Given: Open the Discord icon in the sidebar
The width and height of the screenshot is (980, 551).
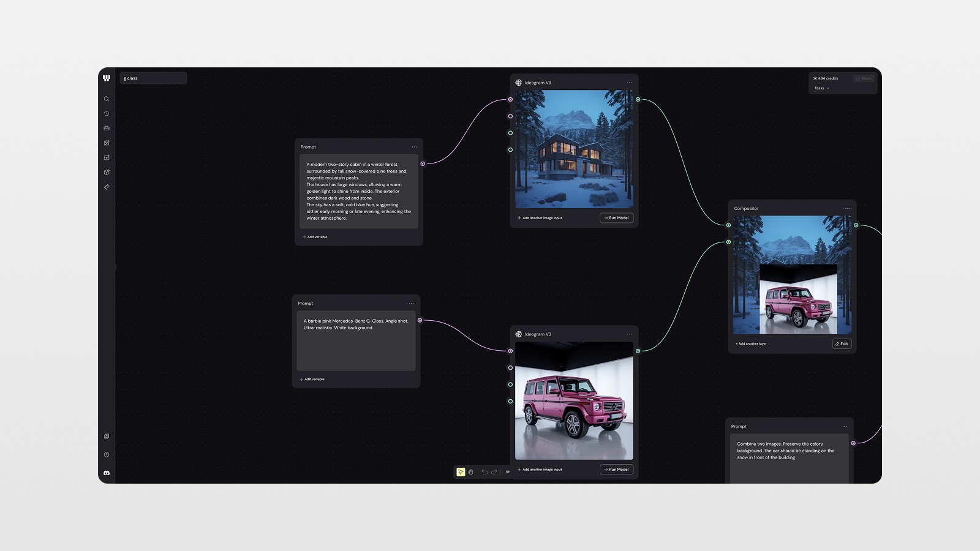Looking at the screenshot, I should [x=107, y=473].
